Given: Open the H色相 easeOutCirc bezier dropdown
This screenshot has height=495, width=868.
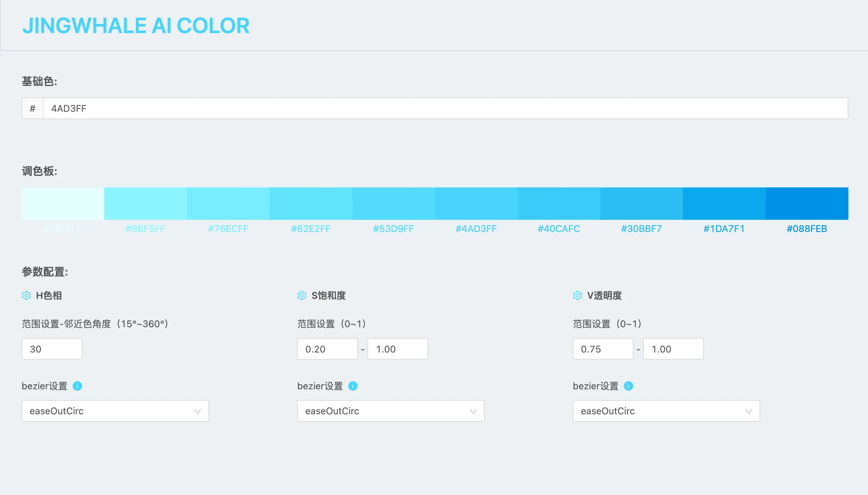Looking at the screenshot, I should 115,411.
